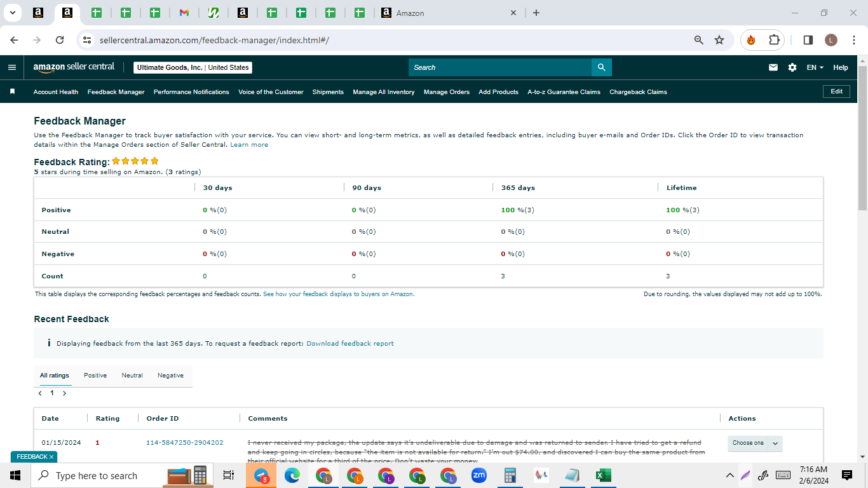Bookmark this page with the star icon
Screen dimensions: 868x488
(719, 40)
